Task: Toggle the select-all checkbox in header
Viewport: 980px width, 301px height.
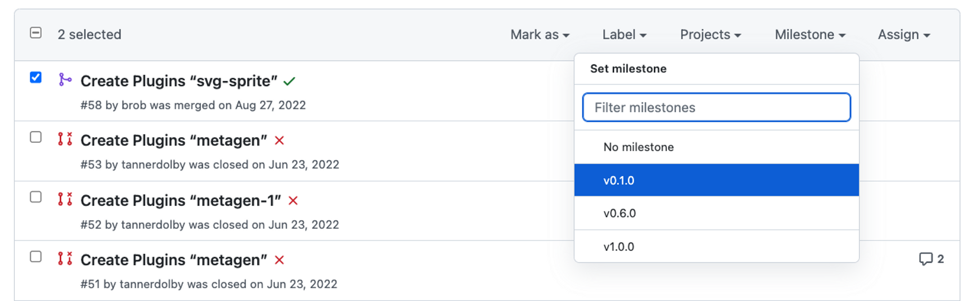Action: point(36,33)
